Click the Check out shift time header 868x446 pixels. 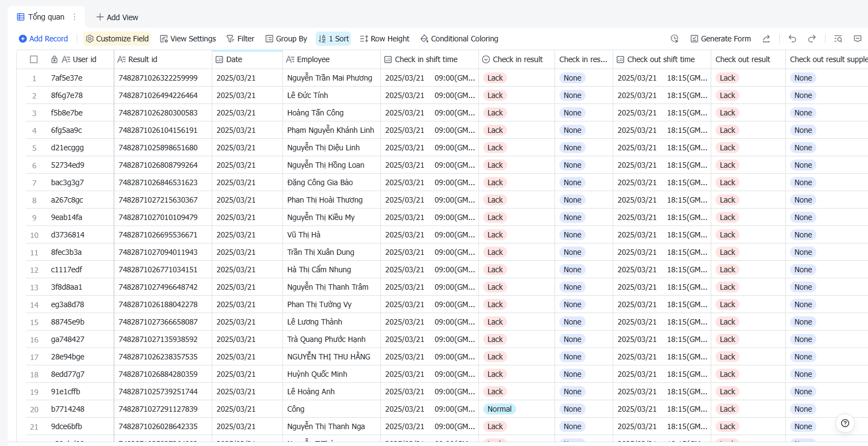(x=662, y=59)
